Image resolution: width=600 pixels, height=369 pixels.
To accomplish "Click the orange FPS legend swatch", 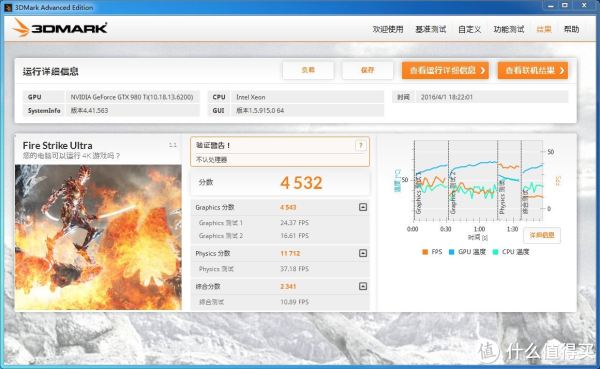I will coord(425,252).
